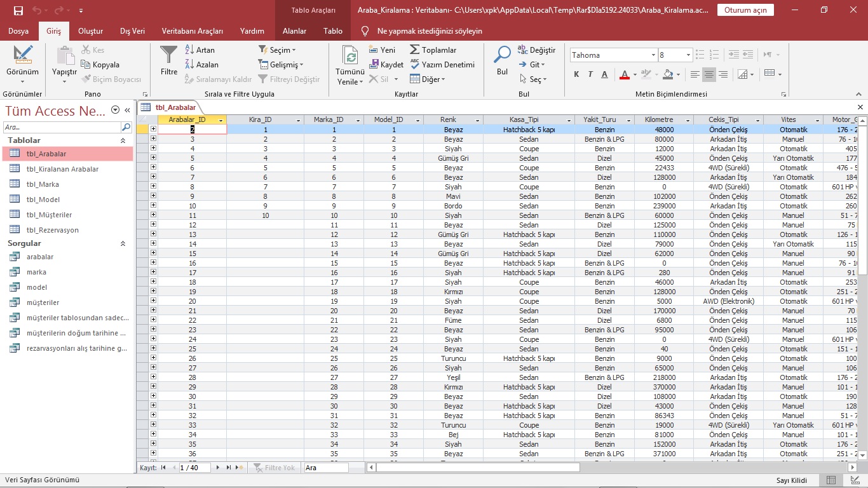Click the font color button

coord(624,74)
